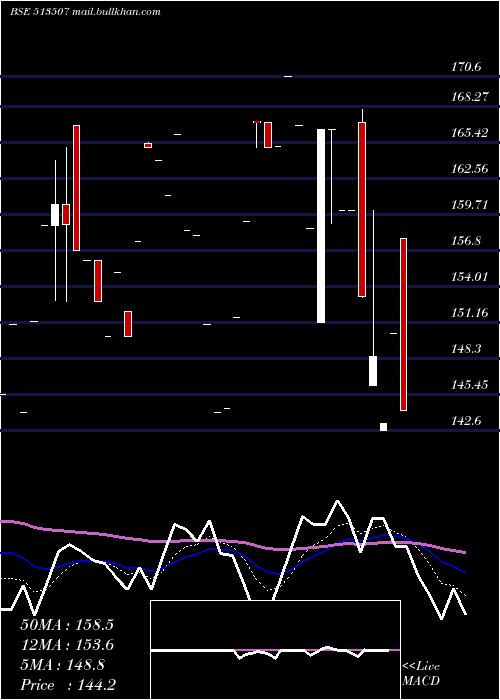The width and height of the screenshot is (500, 700).
Task: Click the <<Live MACD label
Action: [421, 673]
